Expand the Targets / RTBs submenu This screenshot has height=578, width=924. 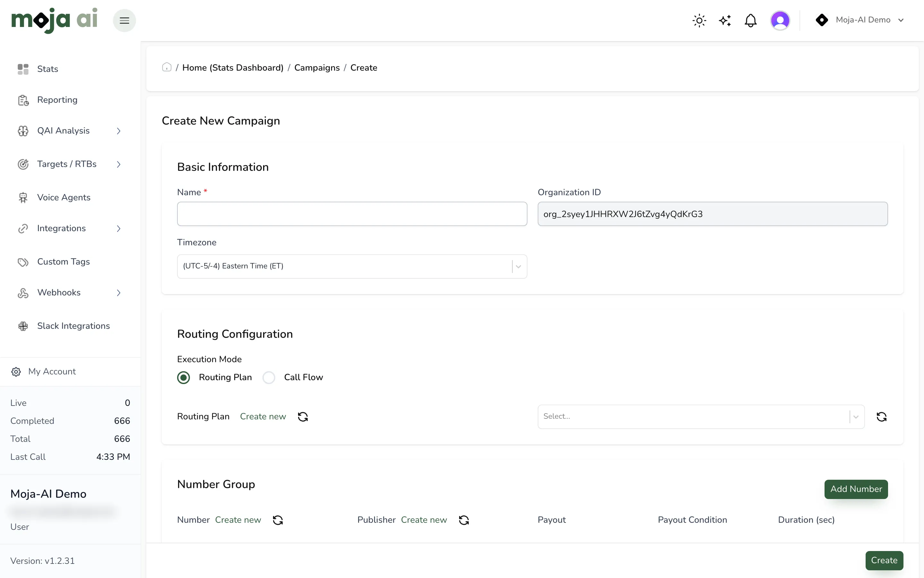[119, 164]
